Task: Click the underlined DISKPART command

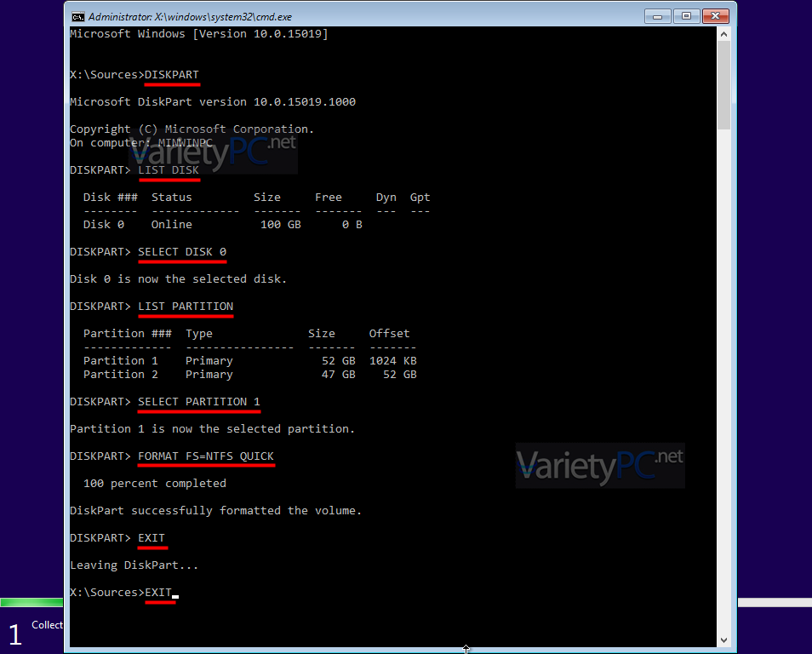Action: point(172,75)
